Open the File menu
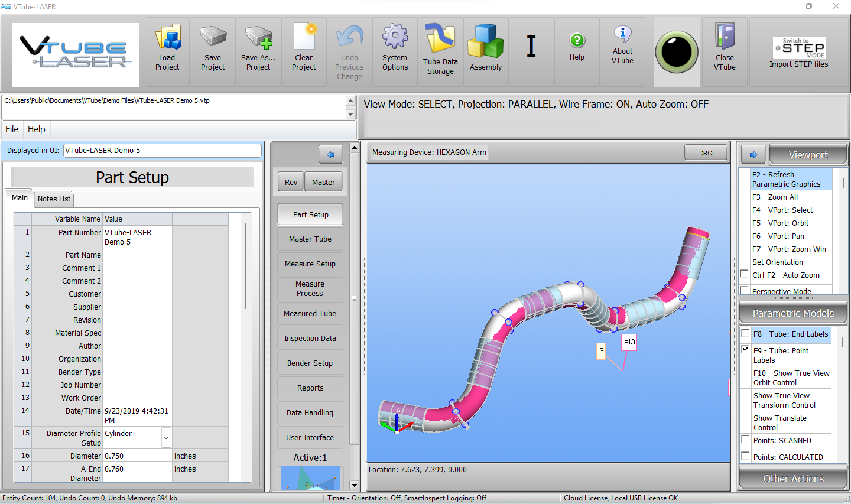The image size is (851, 504). (x=12, y=129)
